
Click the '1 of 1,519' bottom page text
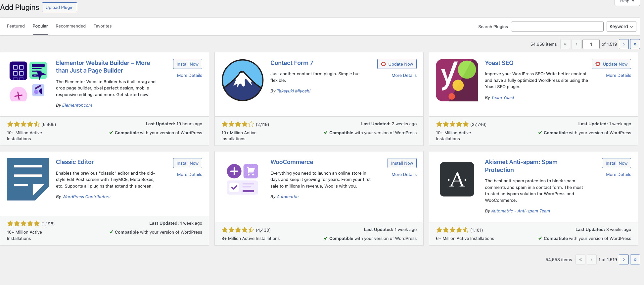(x=608, y=260)
